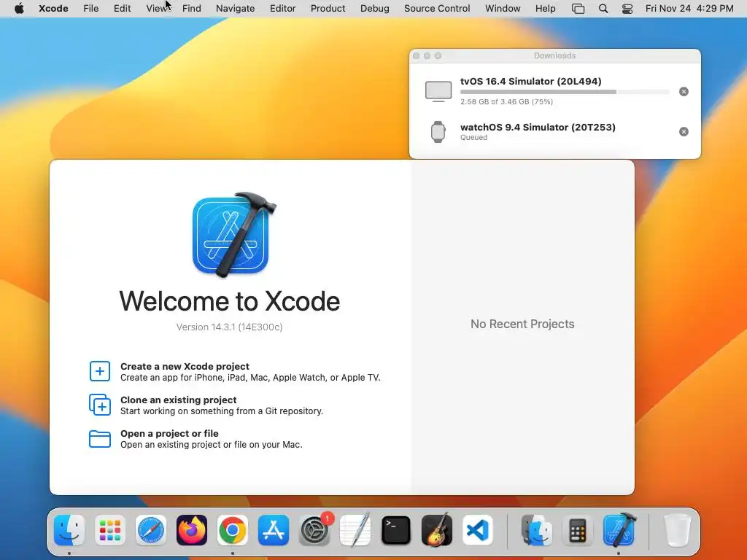Click the clone project stacked-plus icon

pyautogui.click(x=99, y=405)
